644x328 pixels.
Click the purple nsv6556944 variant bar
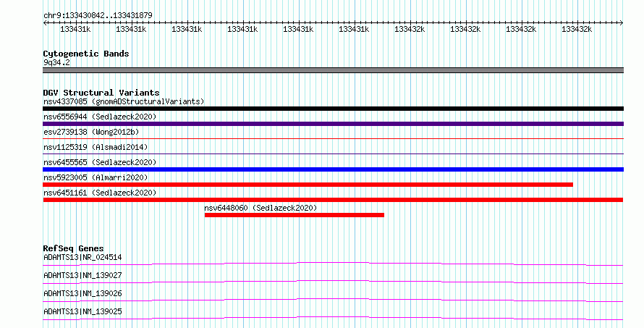(333, 124)
